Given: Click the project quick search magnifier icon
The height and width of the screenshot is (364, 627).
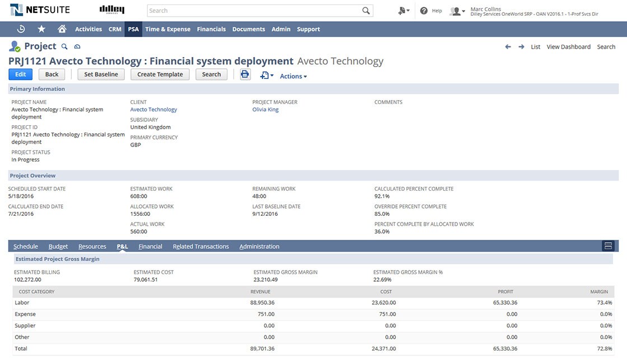Looking at the screenshot, I should (64, 47).
